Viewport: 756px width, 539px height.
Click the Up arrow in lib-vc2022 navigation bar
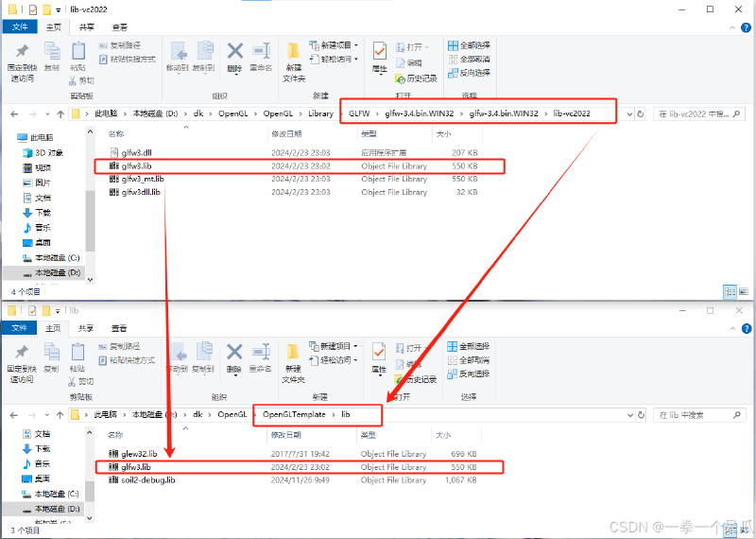pyautogui.click(x=60, y=114)
